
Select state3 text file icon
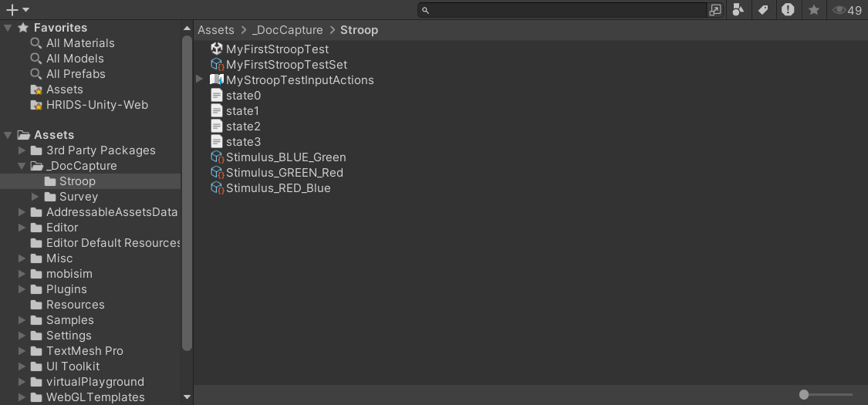217,142
